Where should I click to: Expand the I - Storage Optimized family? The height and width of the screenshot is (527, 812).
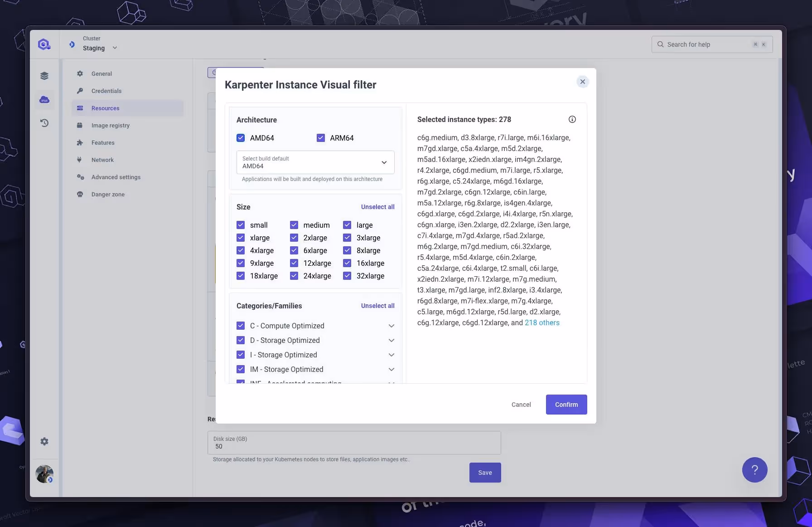(391, 355)
